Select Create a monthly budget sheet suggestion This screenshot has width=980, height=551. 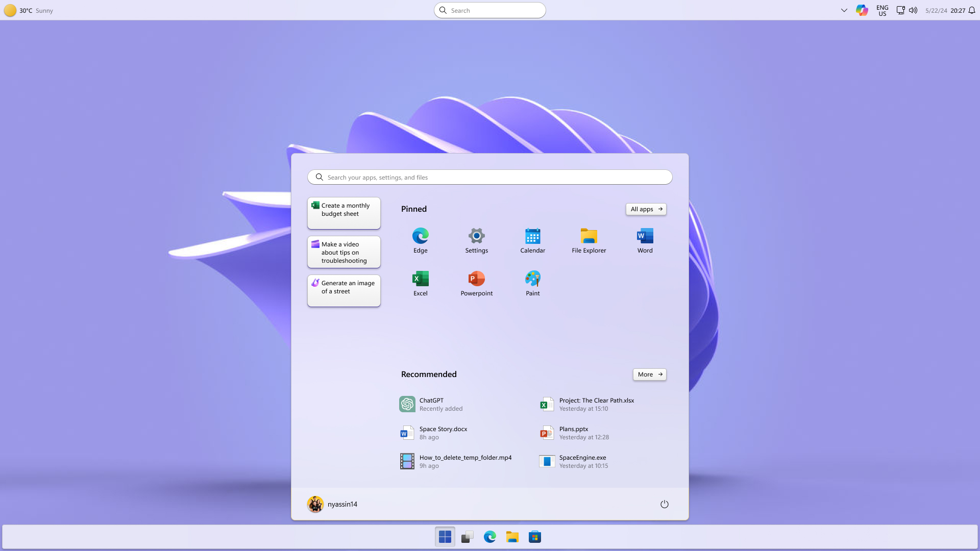[x=344, y=213]
